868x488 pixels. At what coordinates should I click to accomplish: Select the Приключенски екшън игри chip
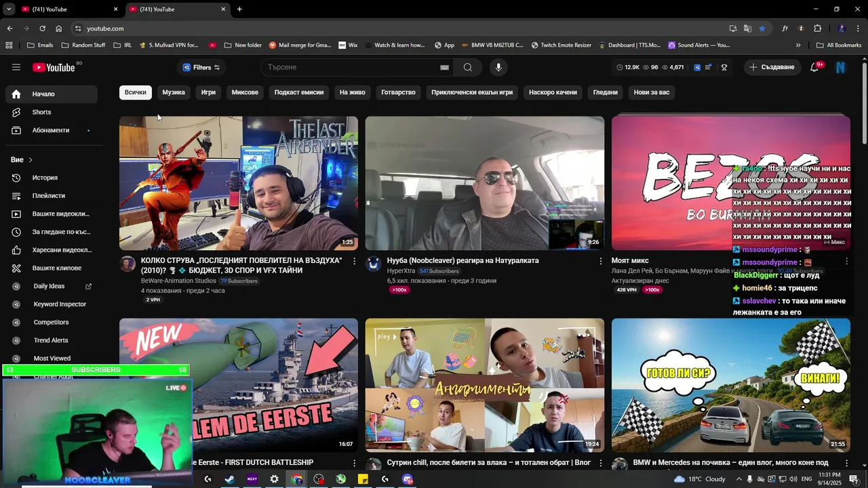coord(472,92)
